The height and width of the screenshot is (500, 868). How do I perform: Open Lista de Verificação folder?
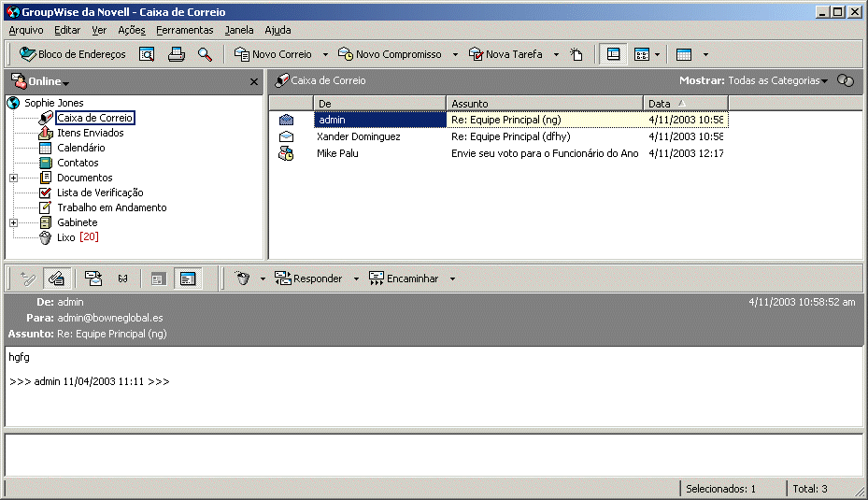point(100,193)
